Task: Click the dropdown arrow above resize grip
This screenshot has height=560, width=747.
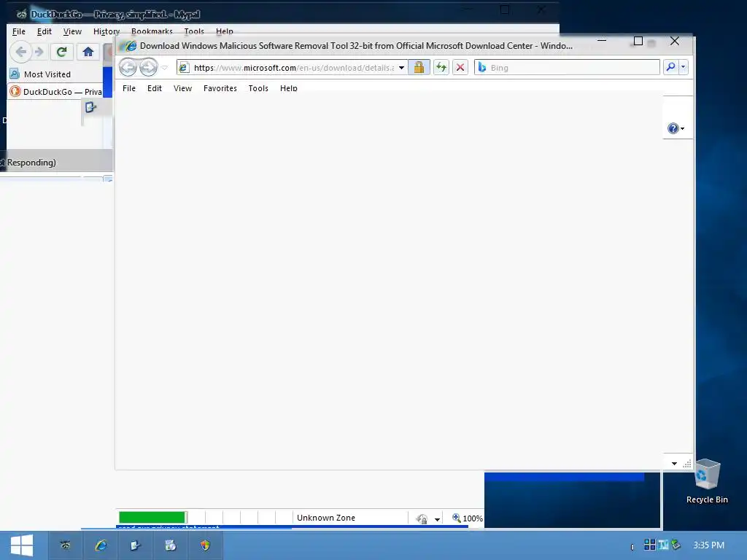Action: click(674, 463)
